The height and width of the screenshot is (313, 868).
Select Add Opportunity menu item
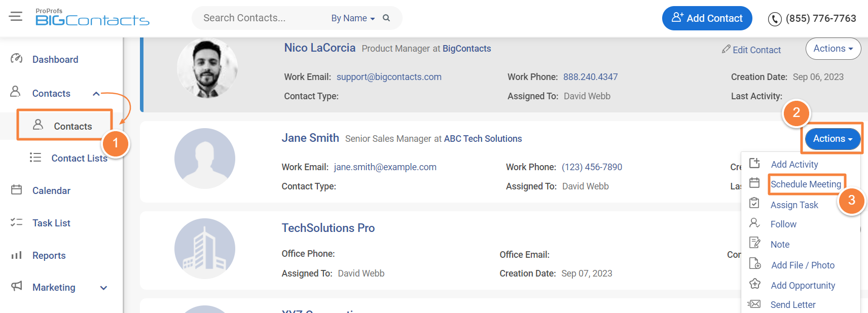point(803,285)
